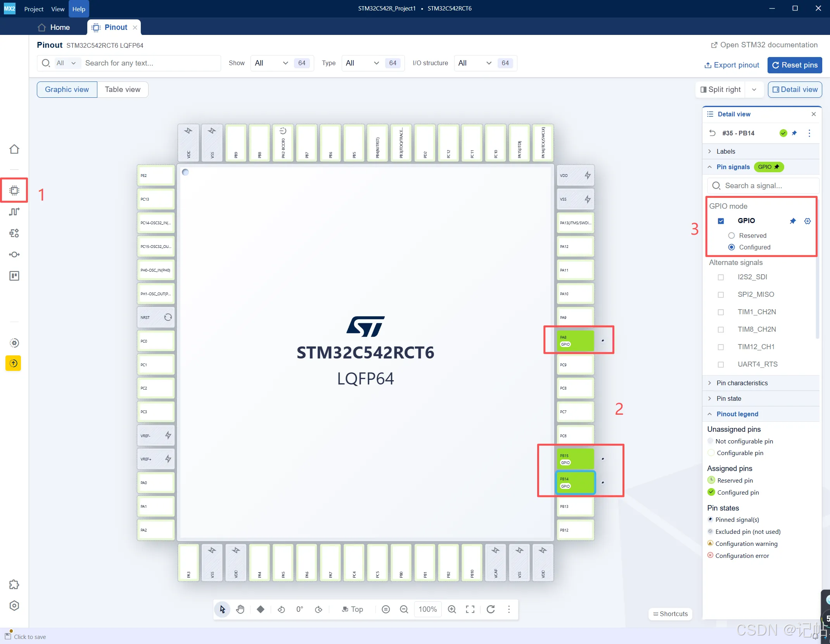Open the Show filter dropdown
This screenshot has height=644, width=830.
pyautogui.click(x=282, y=63)
